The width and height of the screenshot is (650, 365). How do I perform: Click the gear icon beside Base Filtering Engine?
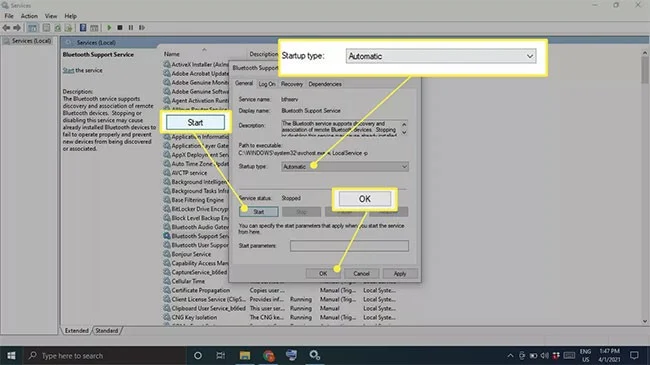(167, 200)
